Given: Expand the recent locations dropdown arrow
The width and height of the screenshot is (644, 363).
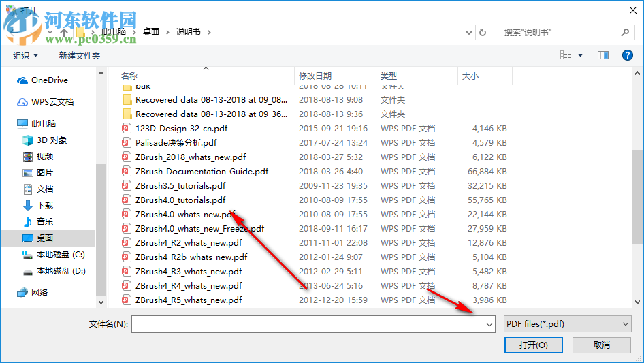Looking at the screenshot, I should pyautogui.click(x=50, y=32).
